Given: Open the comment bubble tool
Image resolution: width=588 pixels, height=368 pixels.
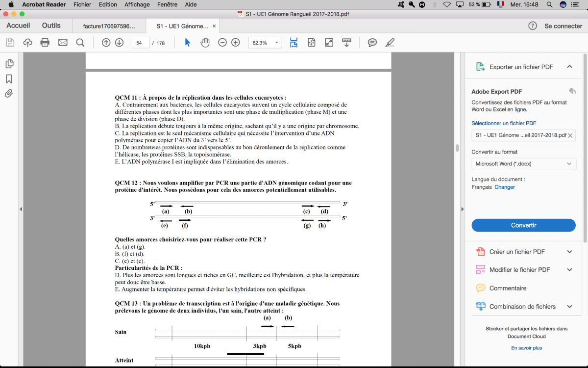Looking at the screenshot, I should 372,43.
